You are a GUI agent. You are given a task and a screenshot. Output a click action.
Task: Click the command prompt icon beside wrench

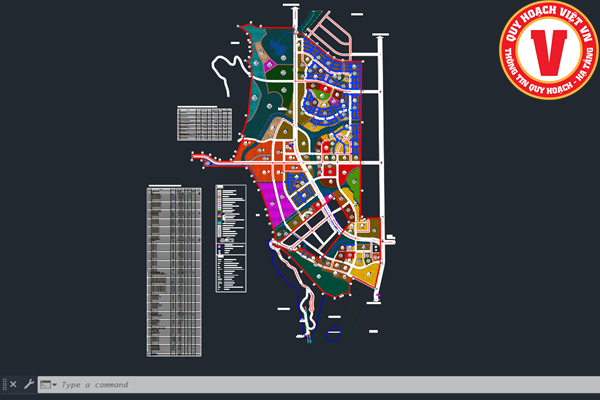45,384
